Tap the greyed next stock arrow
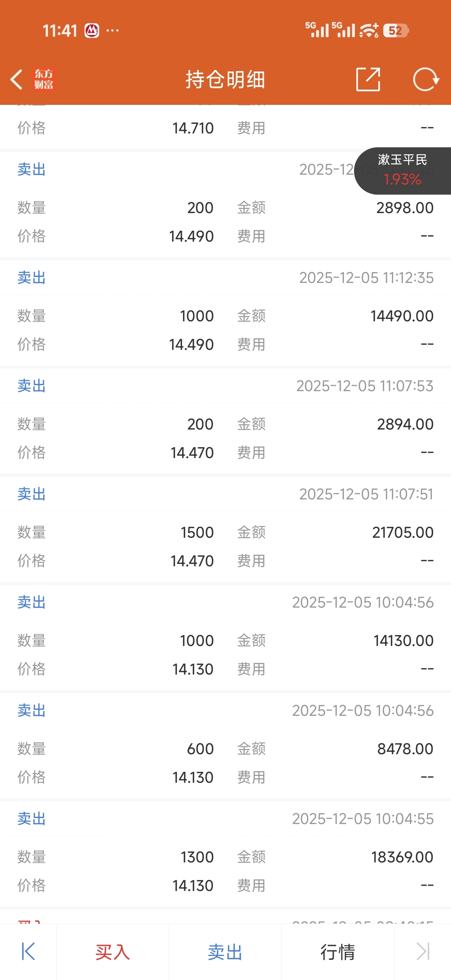 [423, 951]
